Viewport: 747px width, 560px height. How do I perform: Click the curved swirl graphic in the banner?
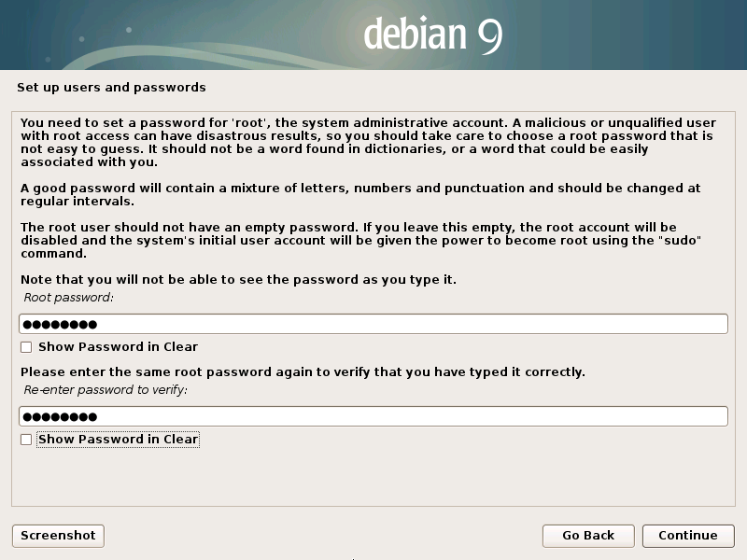click(x=190, y=57)
